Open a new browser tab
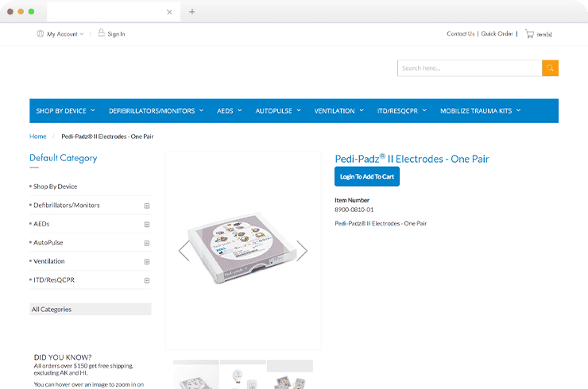This screenshot has width=588, height=389. (x=192, y=12)
